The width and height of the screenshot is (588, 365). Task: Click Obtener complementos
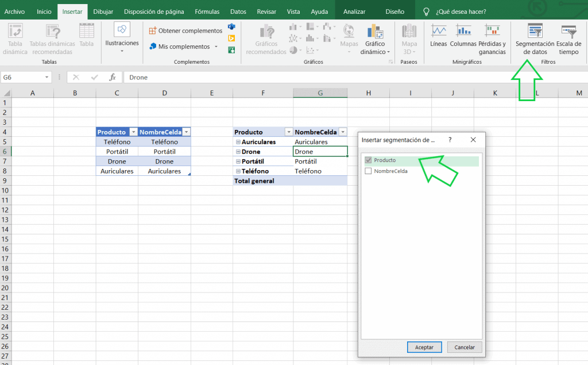(185, 31)
